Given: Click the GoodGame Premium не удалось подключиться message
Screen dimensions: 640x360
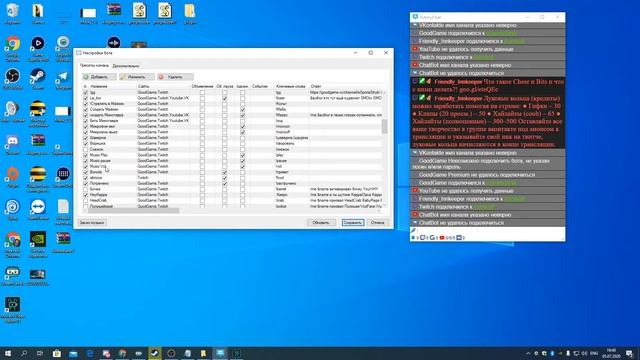Looking at the screenshot, I should [477, 175].
